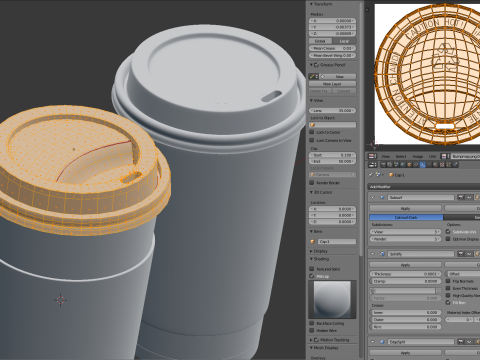The width and height of the screenshot is (480, 360).
Task: Open the Physics properties tab icon
Action: point(455,165)
